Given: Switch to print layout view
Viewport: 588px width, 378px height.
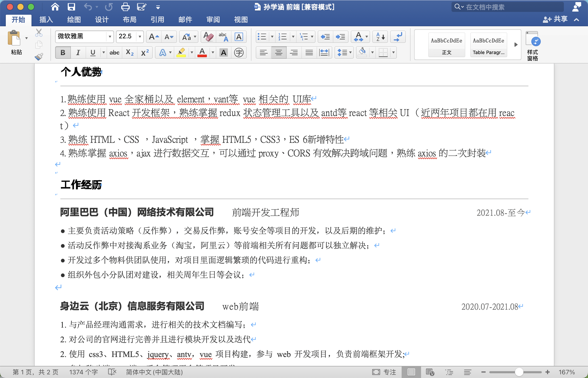Looking at the screenshot, I should tap(411, 372).
